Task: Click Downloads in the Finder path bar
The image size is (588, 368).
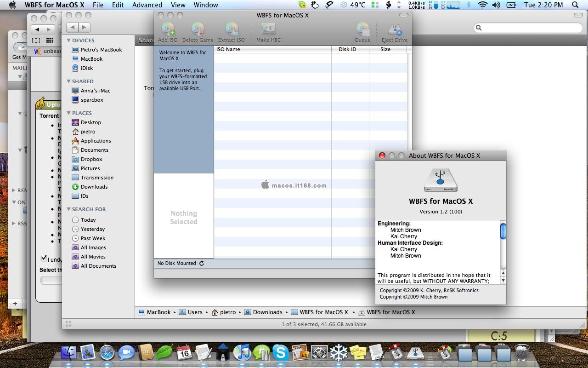Action: coord(263,312)
